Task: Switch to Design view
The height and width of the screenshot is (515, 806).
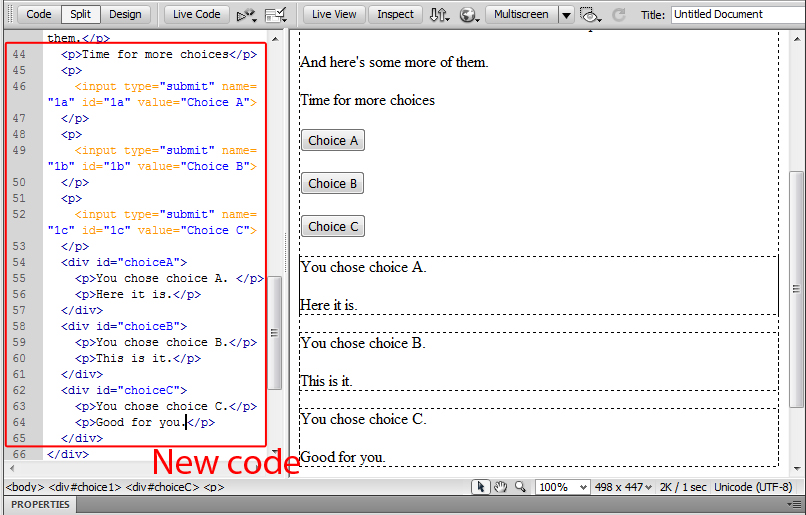Action: pyautogui.click(x=125, y=14)
